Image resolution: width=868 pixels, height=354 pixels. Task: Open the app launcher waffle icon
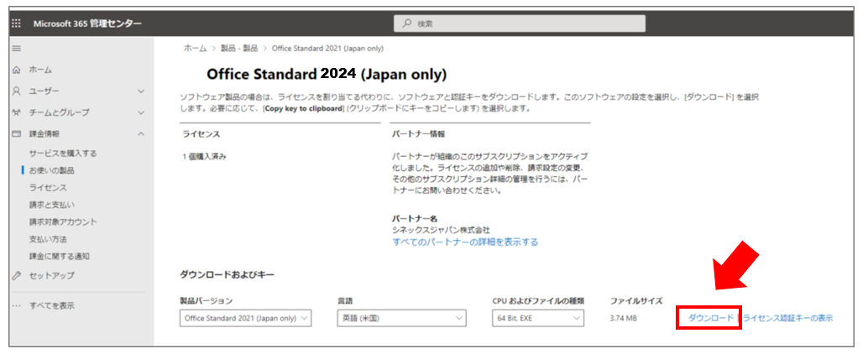click(x=16, y=23)
